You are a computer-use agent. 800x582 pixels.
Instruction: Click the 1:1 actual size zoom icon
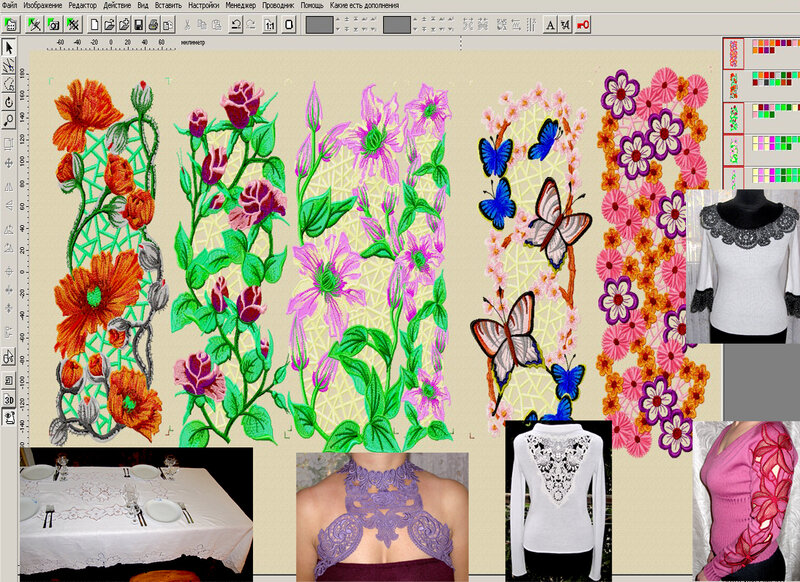pos(270,23)
